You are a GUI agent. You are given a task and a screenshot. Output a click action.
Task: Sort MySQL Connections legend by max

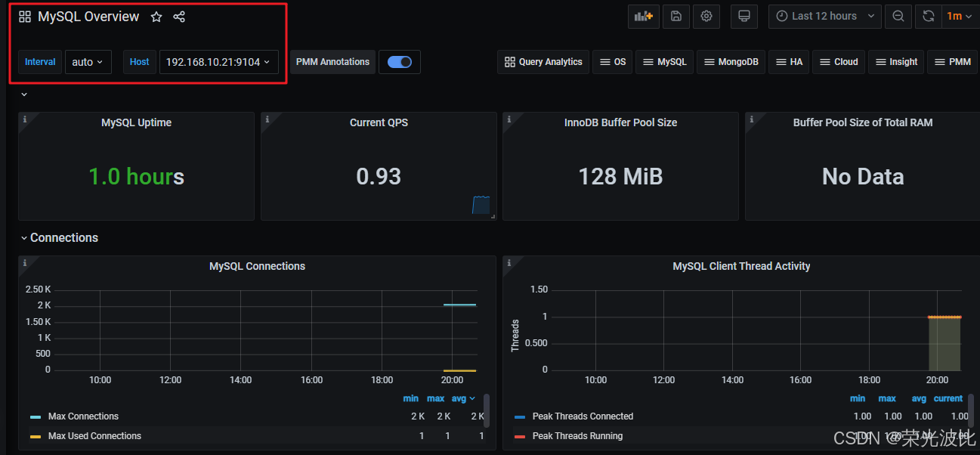pyautogui.click(x=435, y=398)
